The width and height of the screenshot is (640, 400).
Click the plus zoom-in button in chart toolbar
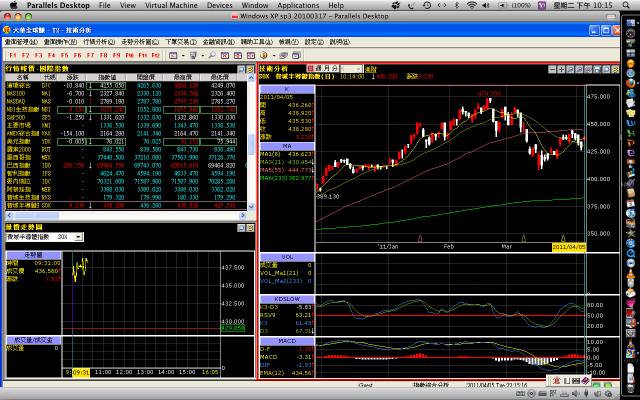click(x=561, y=69)
